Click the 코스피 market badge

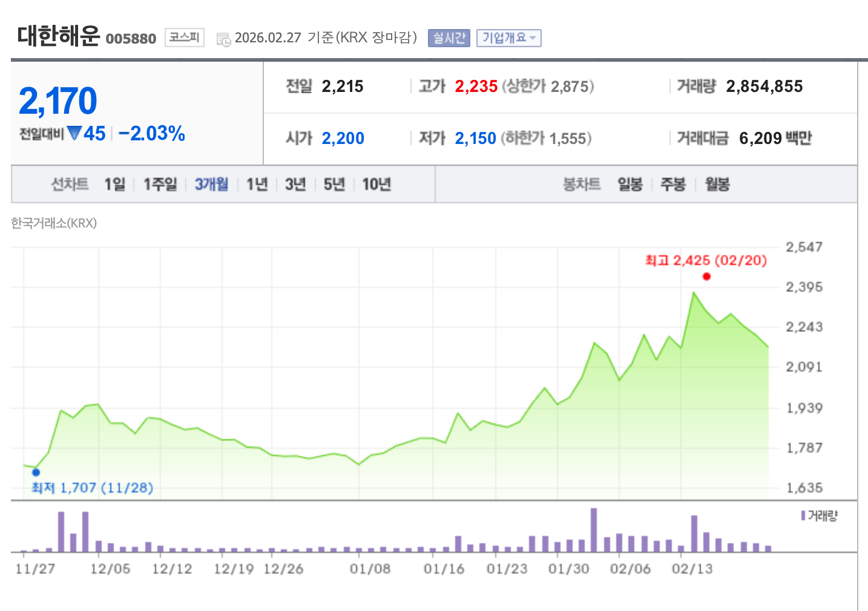click(185, 38)
